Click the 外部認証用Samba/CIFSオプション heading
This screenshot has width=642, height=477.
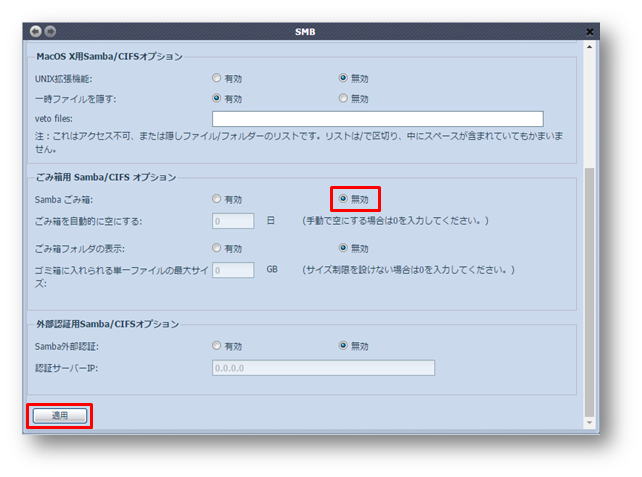coord(108,324)
